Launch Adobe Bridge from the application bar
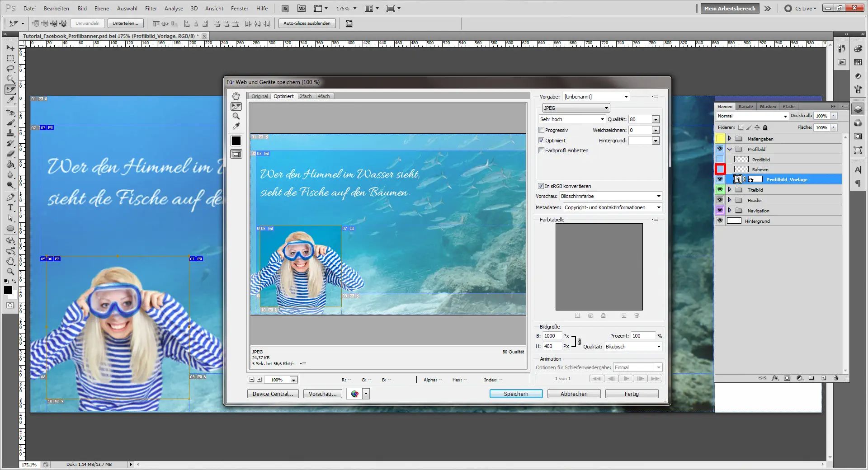This screenshot has height=470, width=868. [x=285, y=8]
